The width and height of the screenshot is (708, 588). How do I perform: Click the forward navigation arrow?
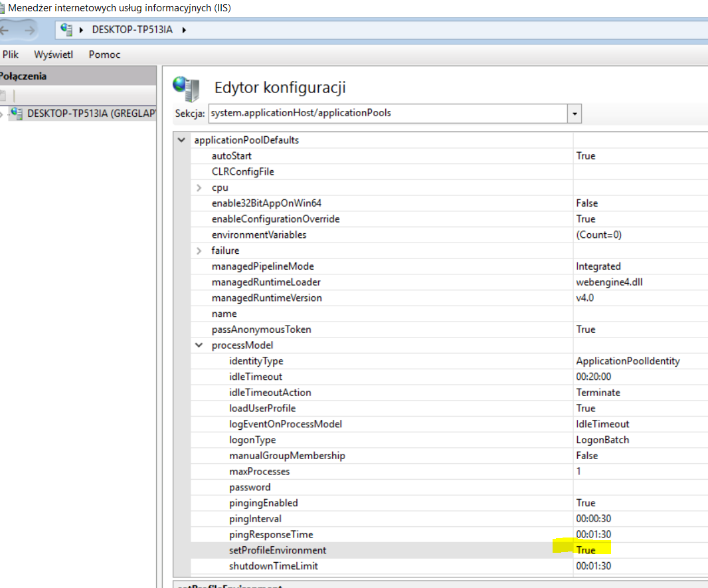(28, 30)
